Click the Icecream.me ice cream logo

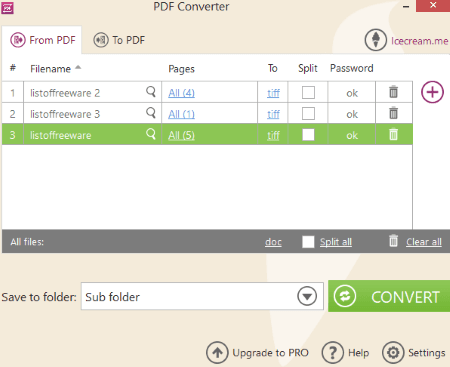click(x=376, y=40)
